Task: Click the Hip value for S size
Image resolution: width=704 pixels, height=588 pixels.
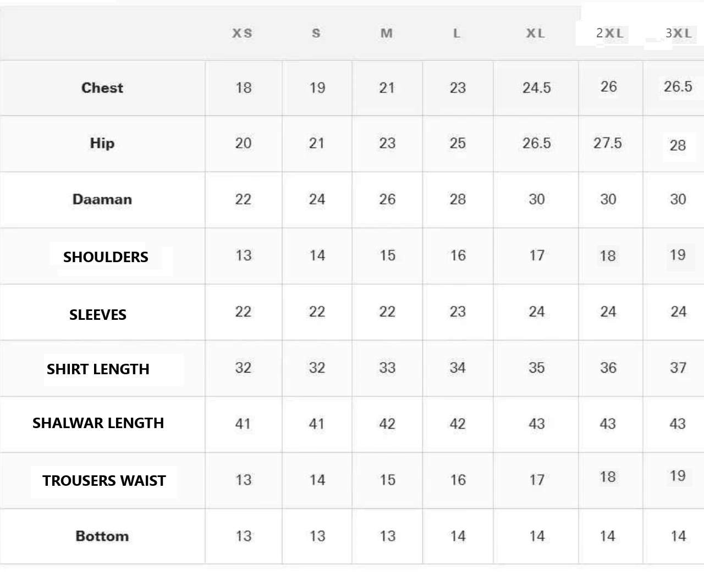Action: pos(317,143)
